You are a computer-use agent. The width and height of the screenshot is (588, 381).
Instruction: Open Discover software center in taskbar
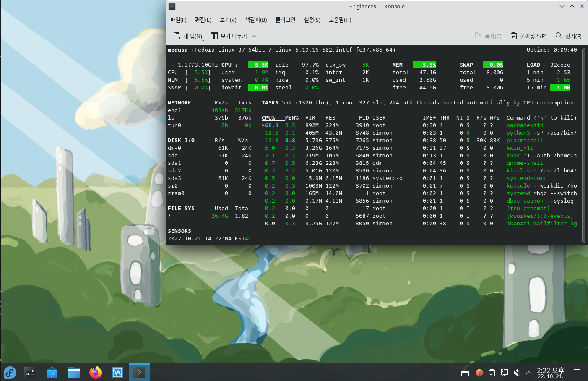click(x=52, y=373)
